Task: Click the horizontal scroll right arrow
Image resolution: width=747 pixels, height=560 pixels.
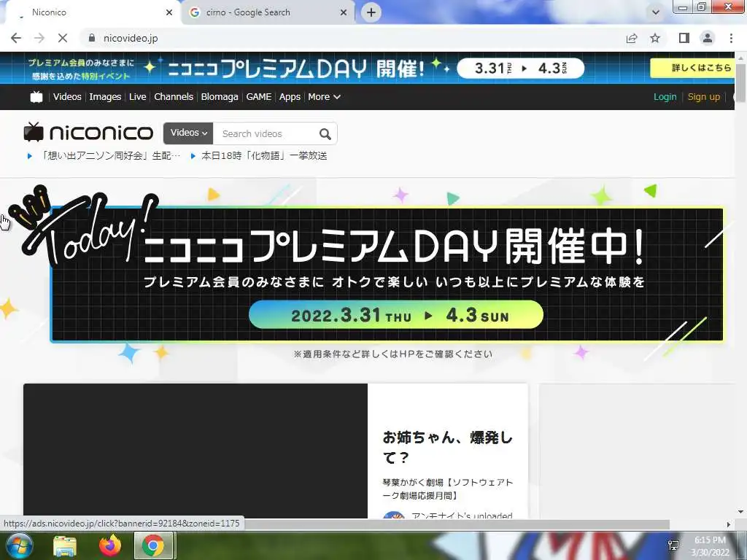Action: [729, 524]
